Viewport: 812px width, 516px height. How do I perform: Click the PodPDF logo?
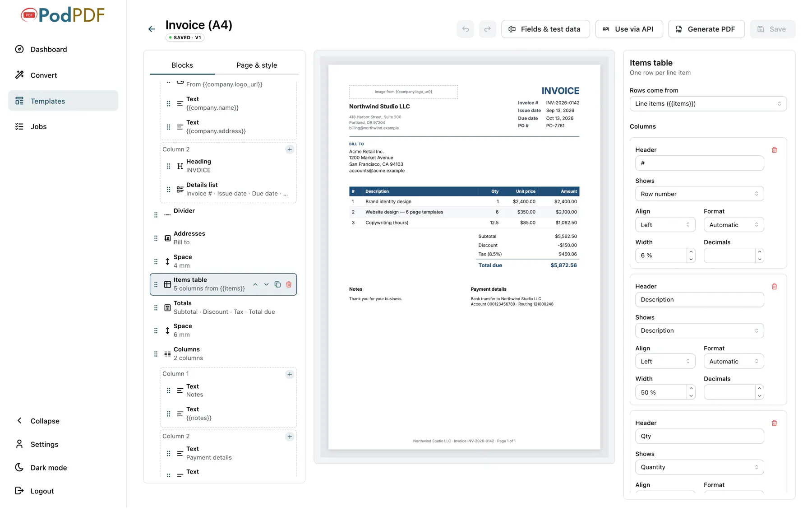click(x=63, y=15)
